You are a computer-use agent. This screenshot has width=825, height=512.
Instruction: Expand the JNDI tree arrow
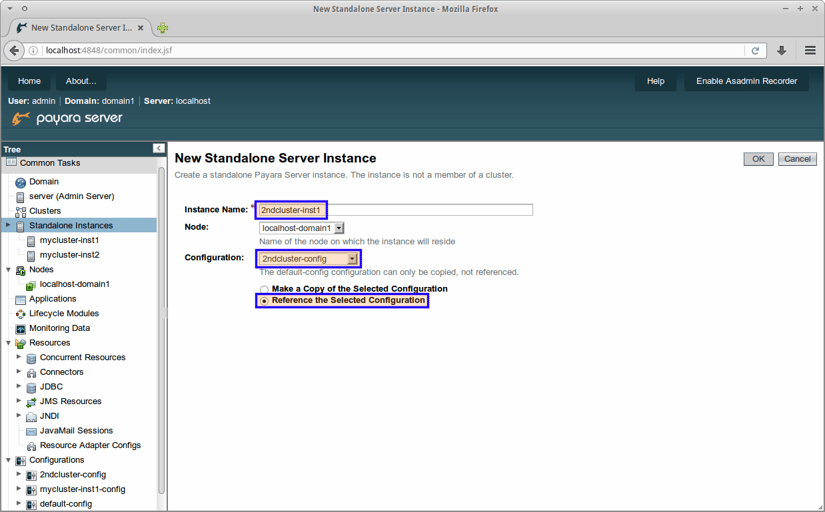pyautogui.click(x=19, y=415)
